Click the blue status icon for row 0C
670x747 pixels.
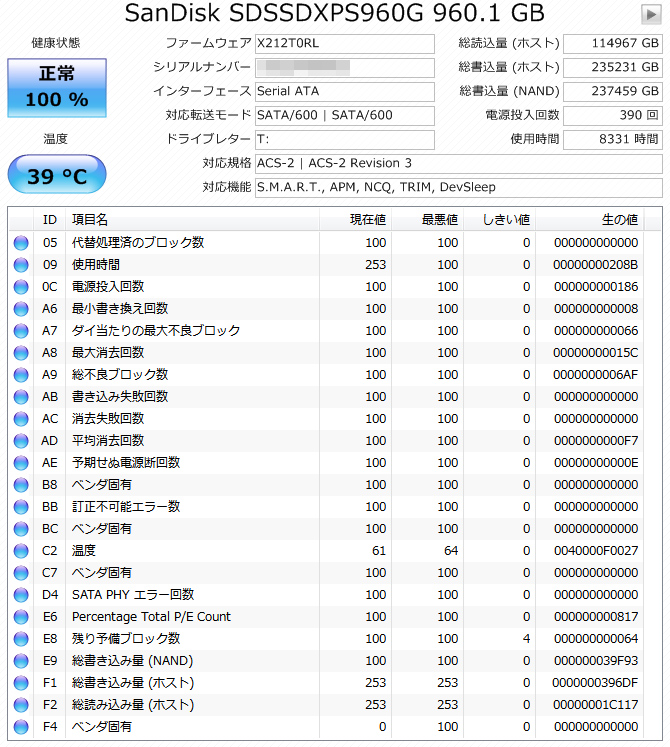point(21,287)
